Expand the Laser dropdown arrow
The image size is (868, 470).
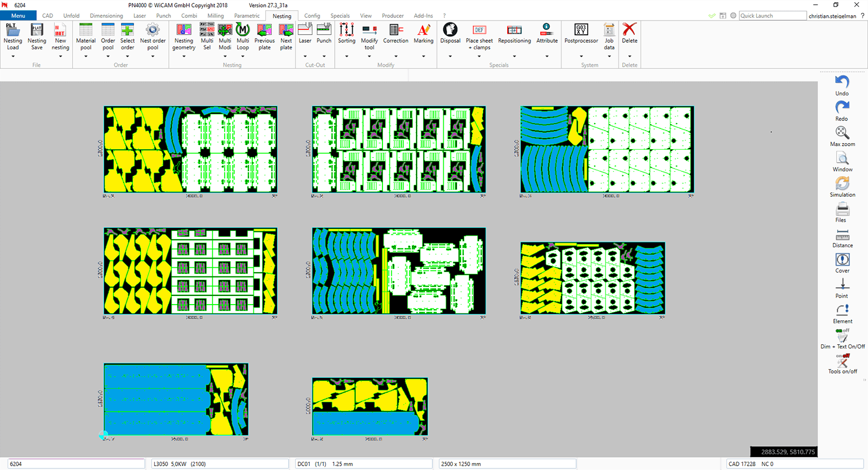[x=305, y=56]
